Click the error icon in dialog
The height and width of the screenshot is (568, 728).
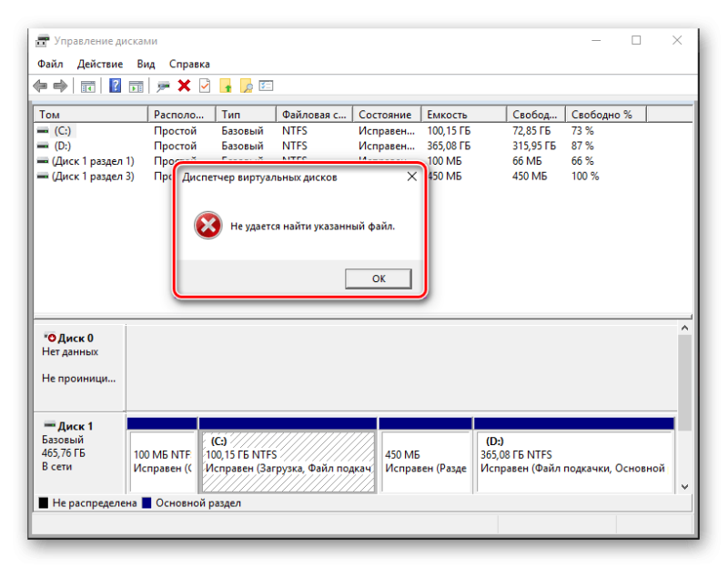[x=208, y=226]
